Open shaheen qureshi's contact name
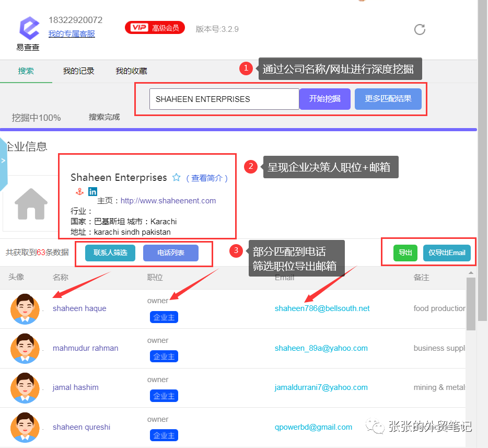 [81, 427]
